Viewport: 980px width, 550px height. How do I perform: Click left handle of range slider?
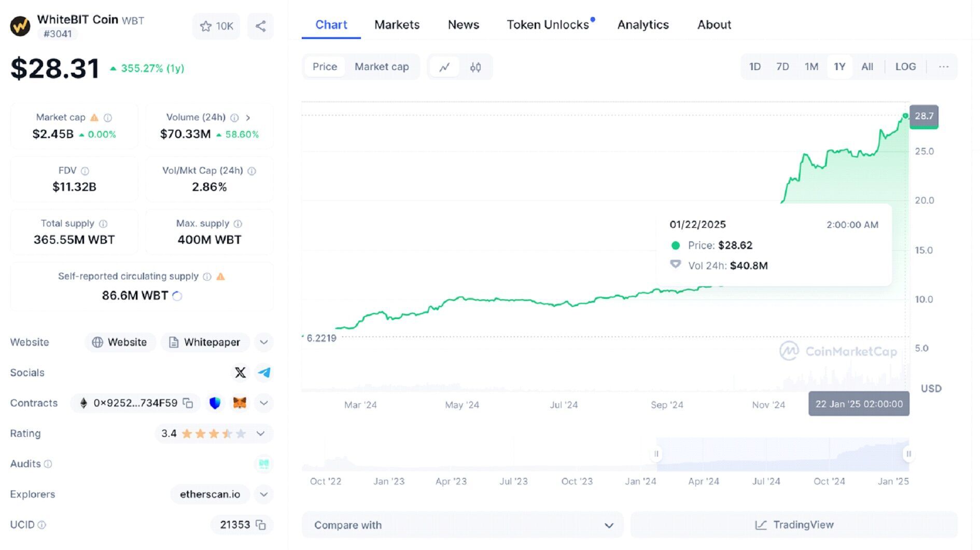[656, 454]
